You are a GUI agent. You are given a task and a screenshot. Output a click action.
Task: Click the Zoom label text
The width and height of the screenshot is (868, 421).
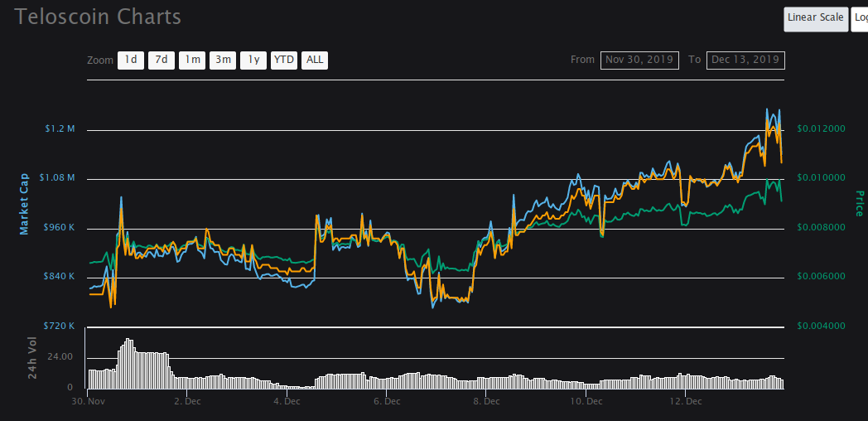100,60
